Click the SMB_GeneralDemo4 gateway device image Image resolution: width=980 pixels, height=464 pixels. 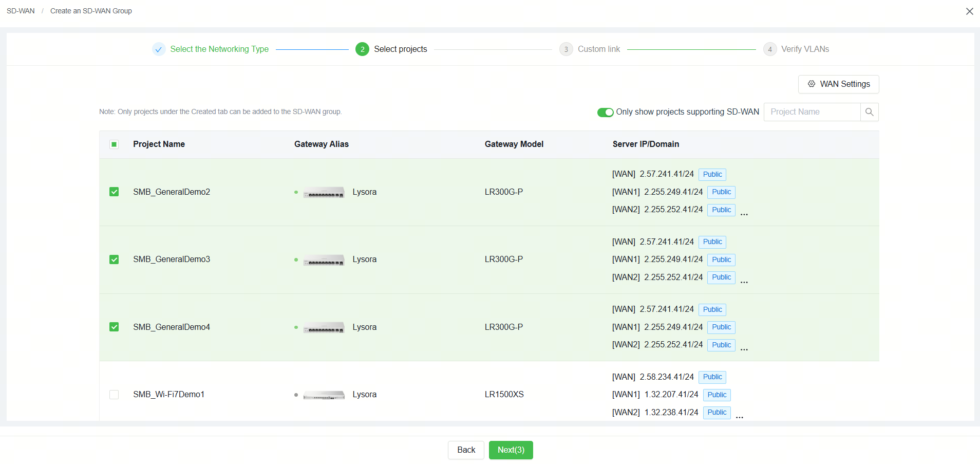(324, 328)
